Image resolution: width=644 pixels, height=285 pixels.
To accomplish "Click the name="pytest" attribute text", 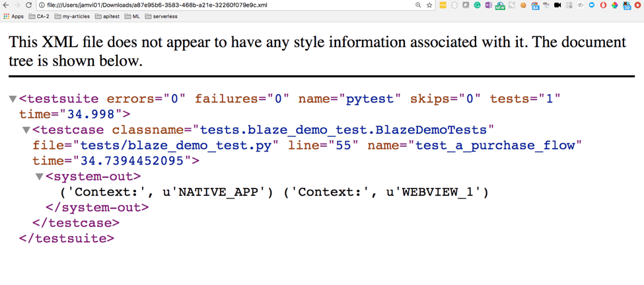I will pos(349,99).
